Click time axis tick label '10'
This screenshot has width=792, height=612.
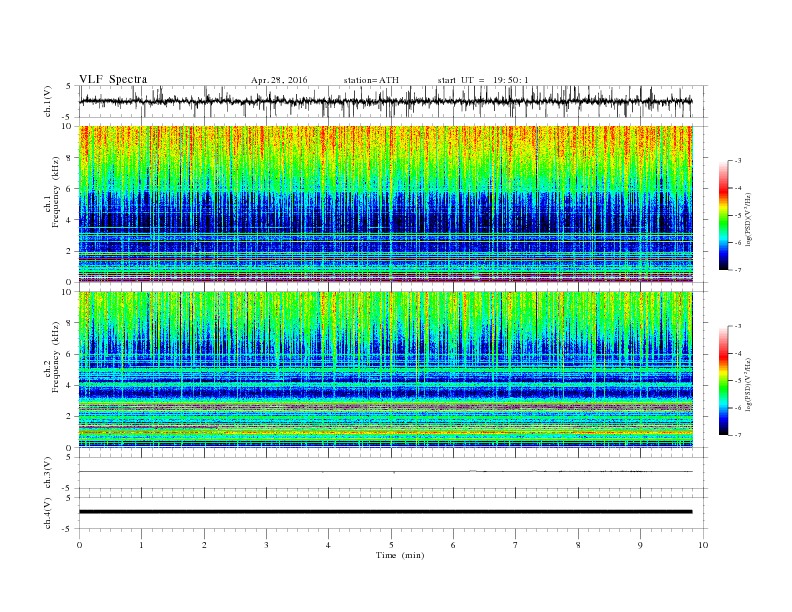[x=703, y=545]
